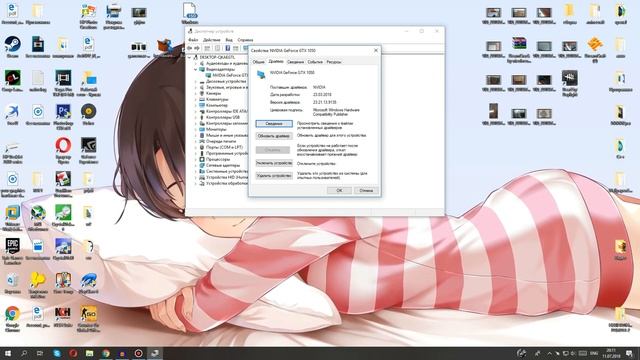Open the Справка menu in Device Manager
This screenshot has height=360, width=640.
[x=245, y=40]
